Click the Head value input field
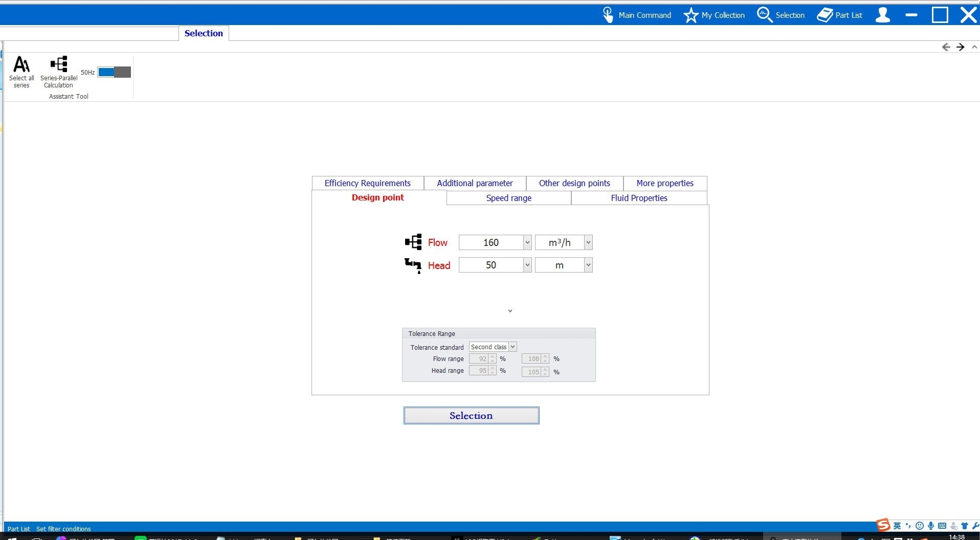This screenshot has width=980, height=540. coord(491,265)
